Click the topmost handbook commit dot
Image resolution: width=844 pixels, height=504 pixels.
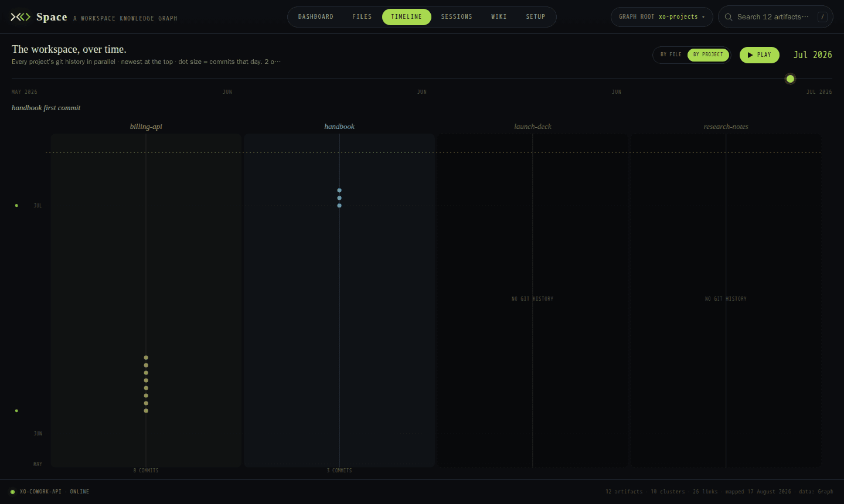(x=339, y=190)
